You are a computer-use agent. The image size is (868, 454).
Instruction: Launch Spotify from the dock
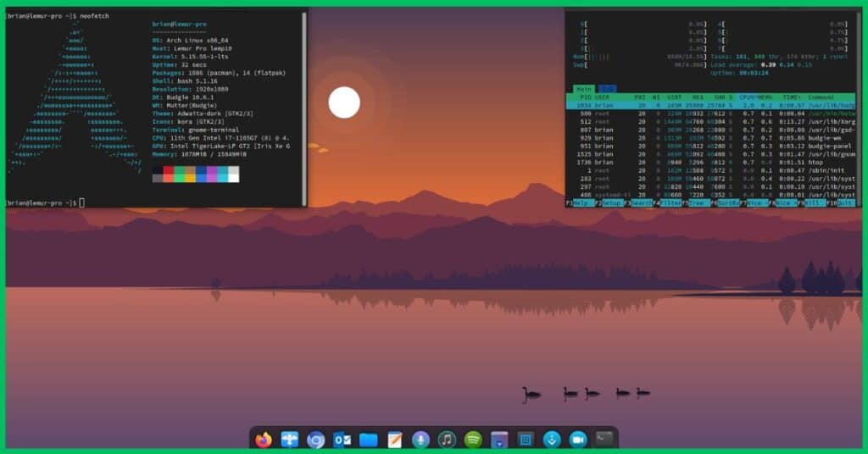(473, 440)
